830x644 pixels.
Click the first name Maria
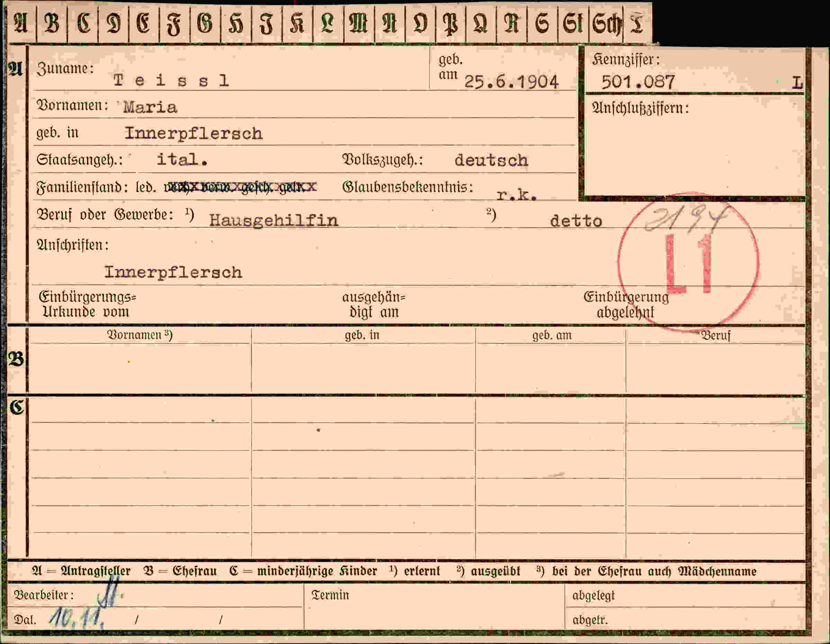150,107
